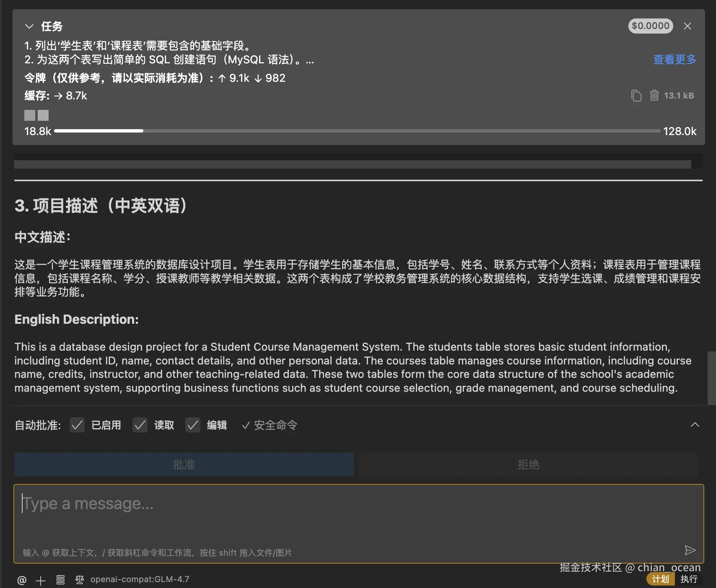
Task: Click the 批准 approve button
Action: tap(184, 464)
